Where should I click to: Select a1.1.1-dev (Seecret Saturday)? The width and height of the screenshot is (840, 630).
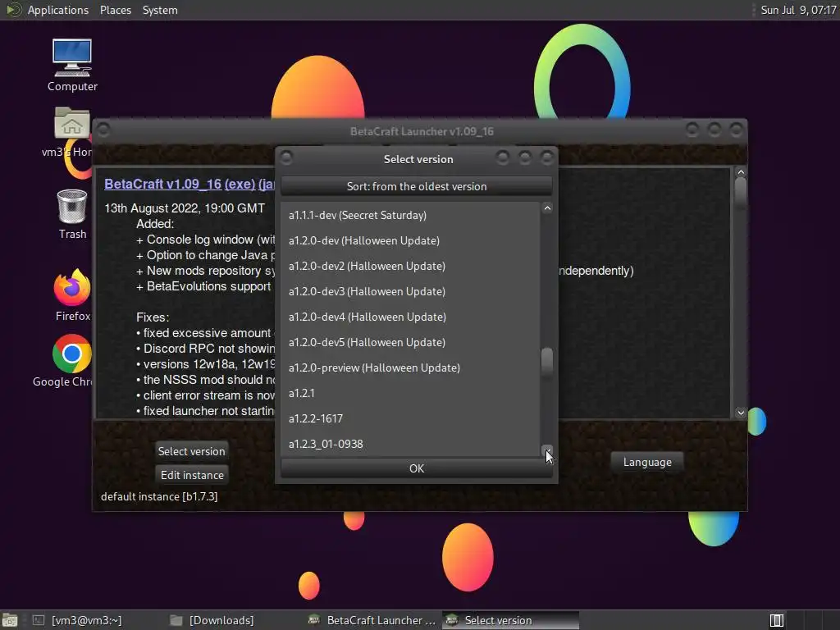click(x=410, y=216)
